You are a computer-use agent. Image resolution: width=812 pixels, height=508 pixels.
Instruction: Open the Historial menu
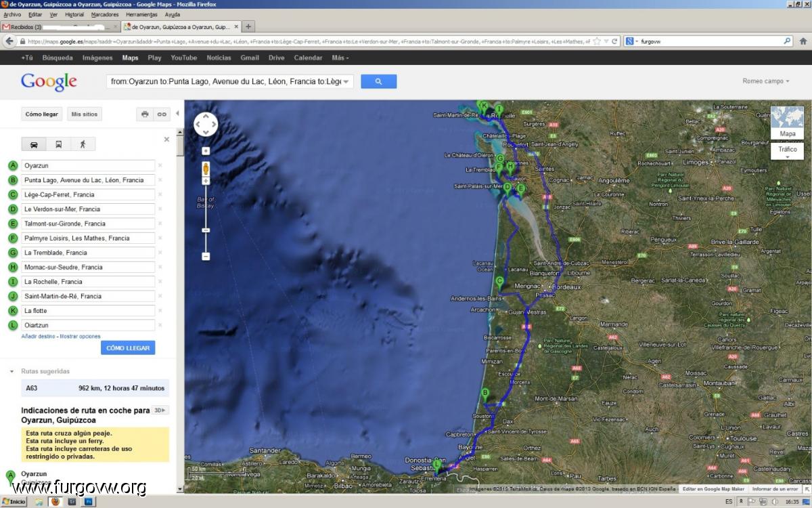point(74,14)
